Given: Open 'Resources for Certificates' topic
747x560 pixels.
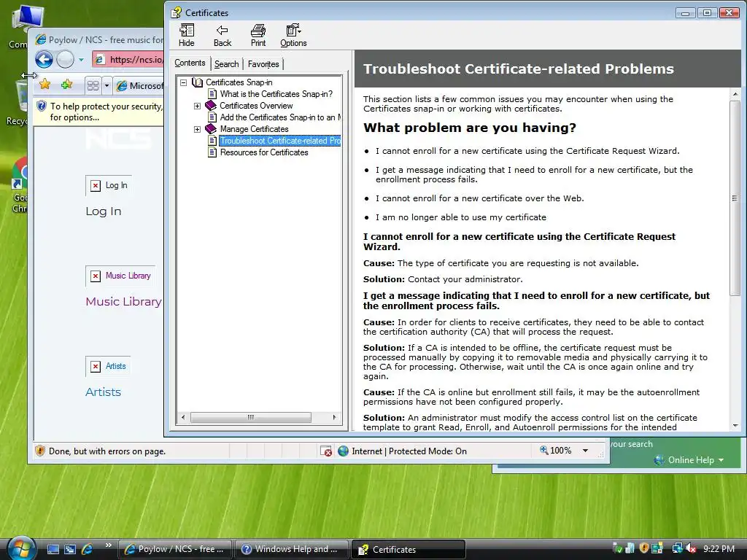Looking at the screenshot, I should [x=264, y=152].
